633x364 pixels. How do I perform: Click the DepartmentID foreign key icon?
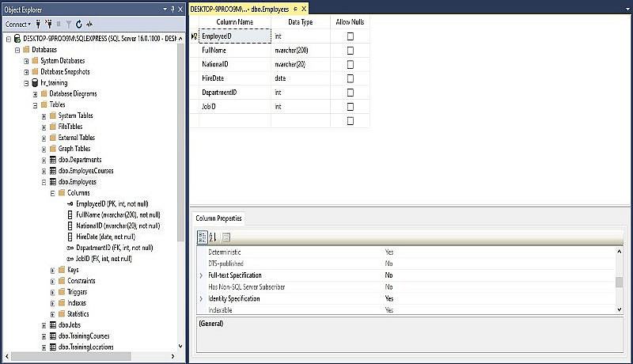coord(70,248)
